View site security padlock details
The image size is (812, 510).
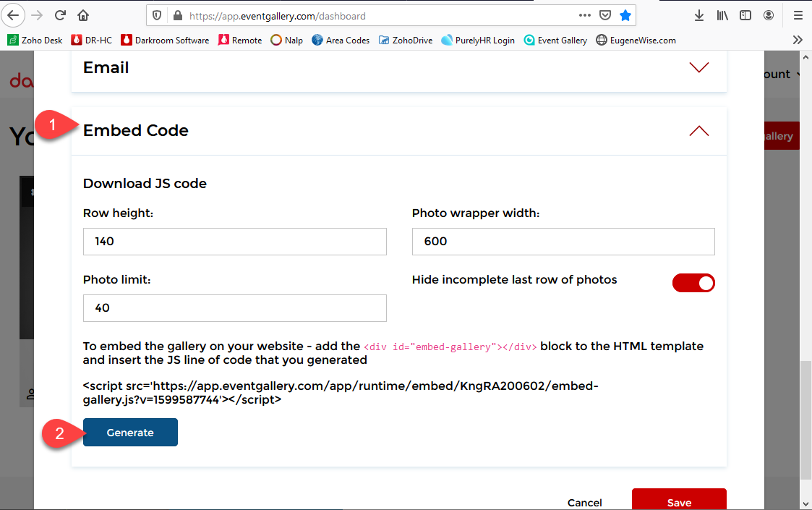point(178,15)
